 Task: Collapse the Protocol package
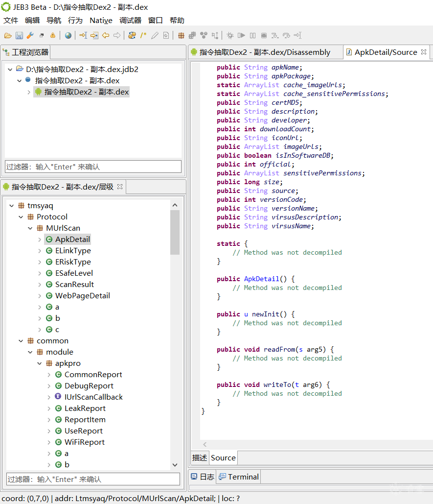21,217
